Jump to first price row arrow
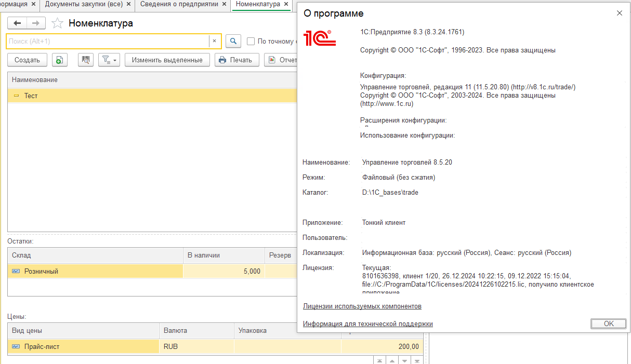The width and height of the screenshot is (631, 364). pos(380,360)
